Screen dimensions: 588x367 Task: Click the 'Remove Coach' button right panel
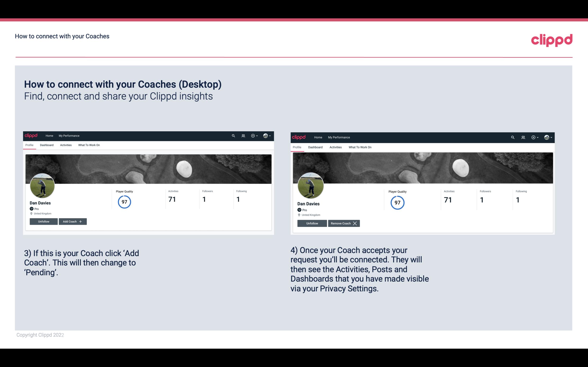pos(344,223)
